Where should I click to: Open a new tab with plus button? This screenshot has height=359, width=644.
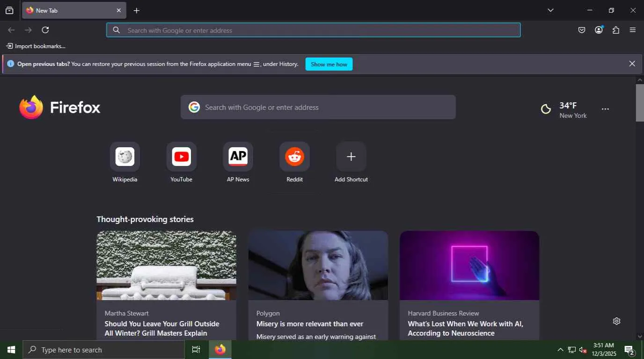(136, 10)
